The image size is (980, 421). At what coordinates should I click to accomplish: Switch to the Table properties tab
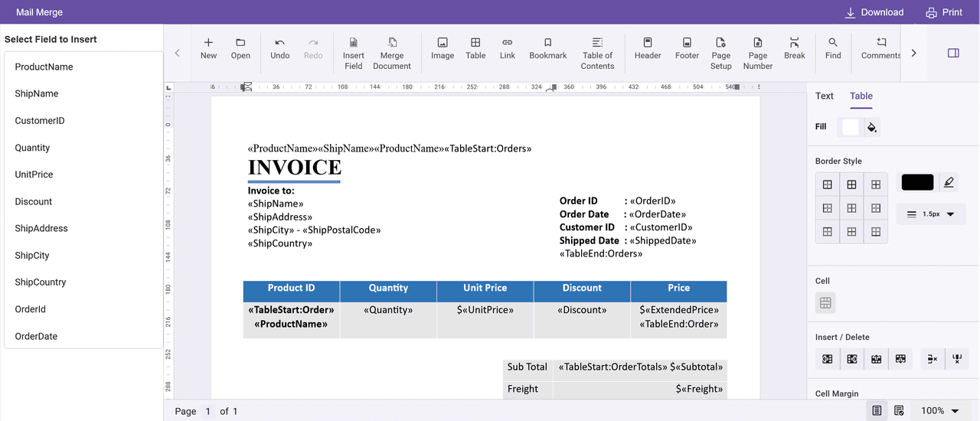[861, 96]
